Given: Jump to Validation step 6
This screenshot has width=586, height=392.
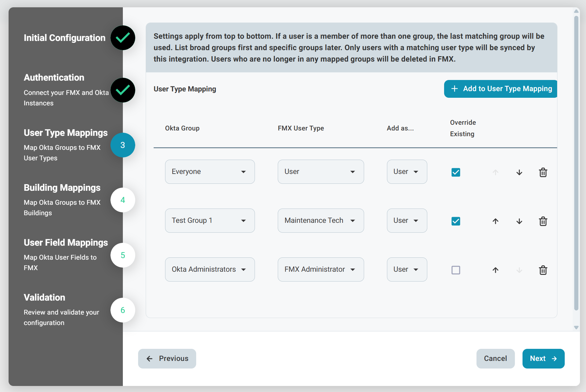Looking at the screenshot, I should click(x=123, y=310).
